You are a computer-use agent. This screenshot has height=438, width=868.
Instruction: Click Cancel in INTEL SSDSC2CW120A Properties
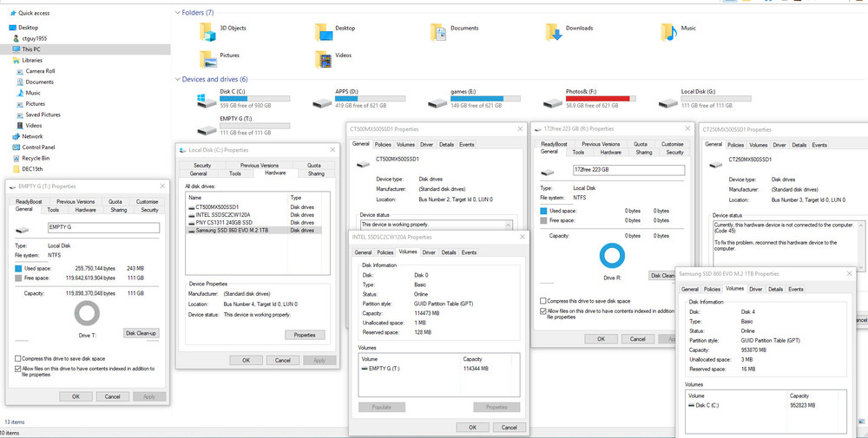click(x=509, y=428)
